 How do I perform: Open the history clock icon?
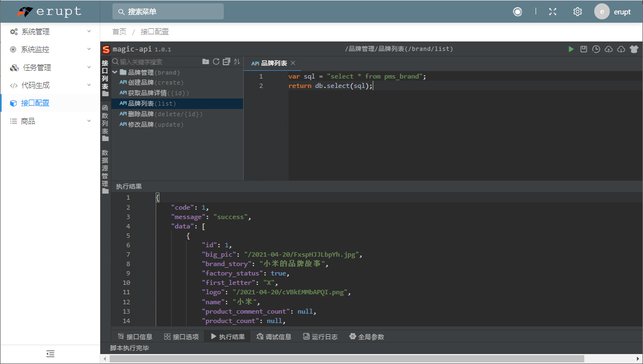(596, 49)
